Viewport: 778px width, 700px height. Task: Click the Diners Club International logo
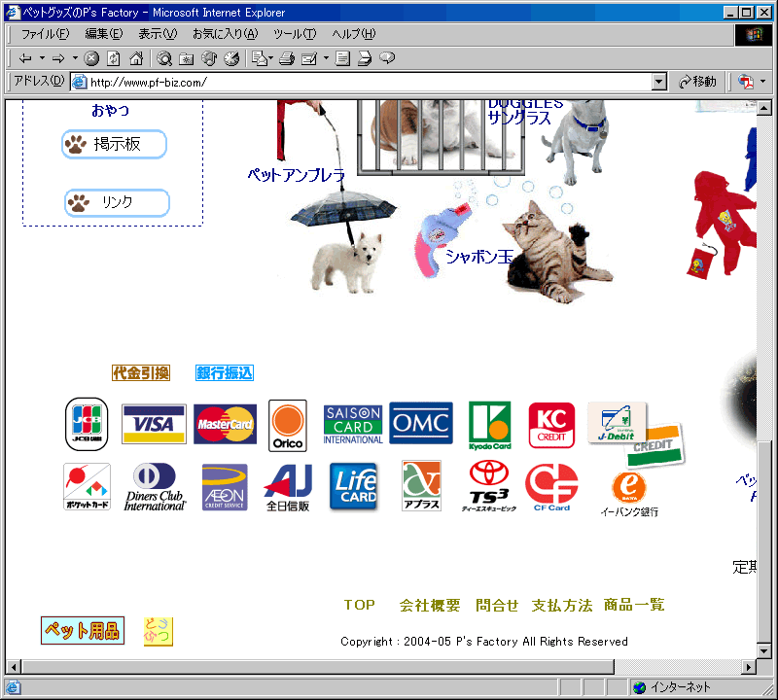point(155,487)
